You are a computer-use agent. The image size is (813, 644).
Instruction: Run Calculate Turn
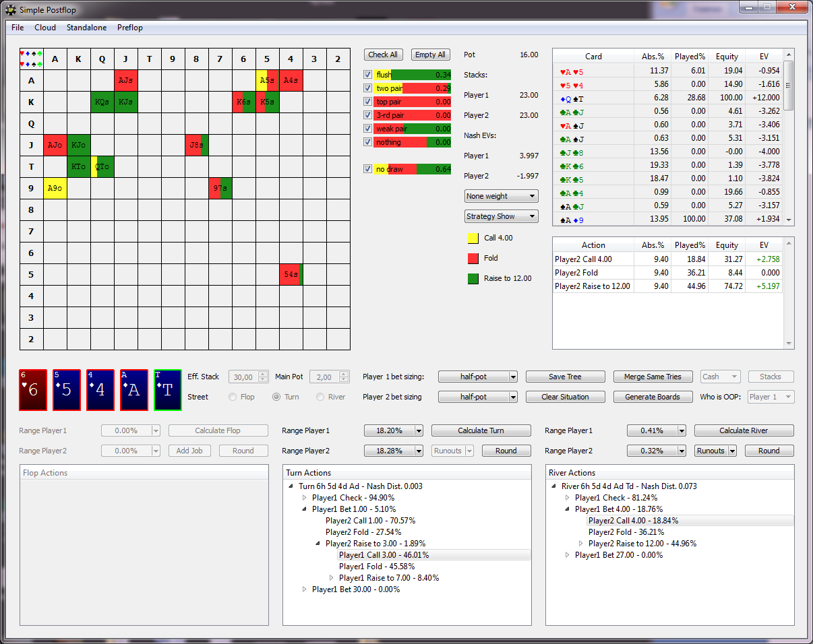click(x=481, y=430)
